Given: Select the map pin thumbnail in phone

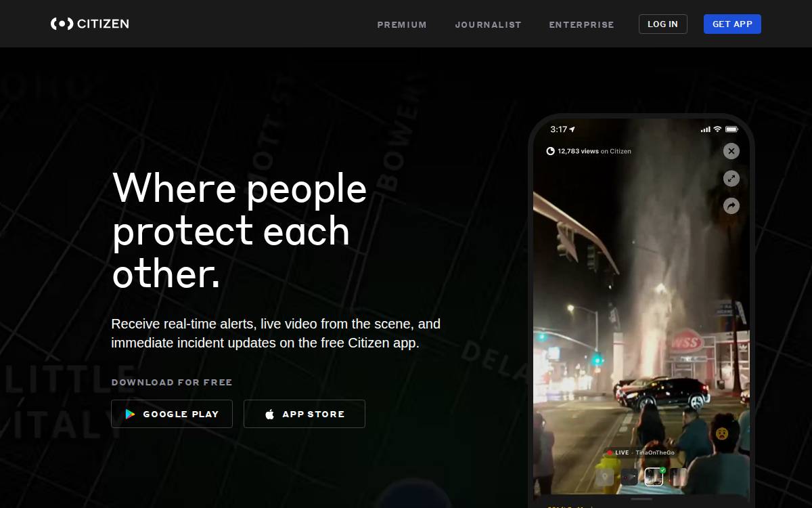Looking at the screenshot, I should pos(604,477).
